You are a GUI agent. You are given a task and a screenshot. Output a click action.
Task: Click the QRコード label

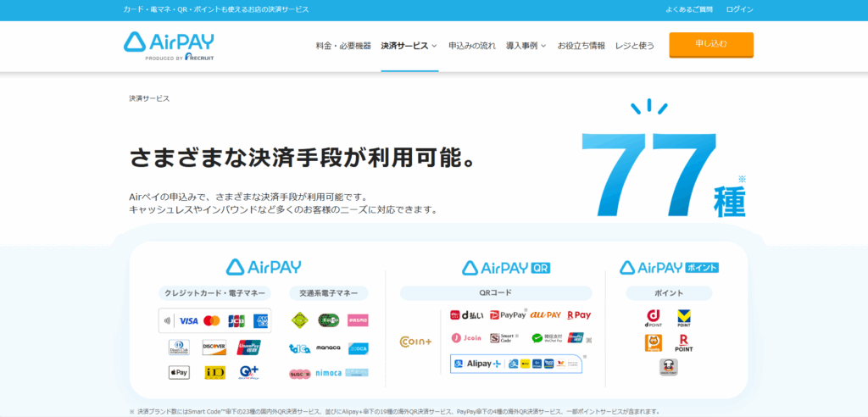pos(496,293)
